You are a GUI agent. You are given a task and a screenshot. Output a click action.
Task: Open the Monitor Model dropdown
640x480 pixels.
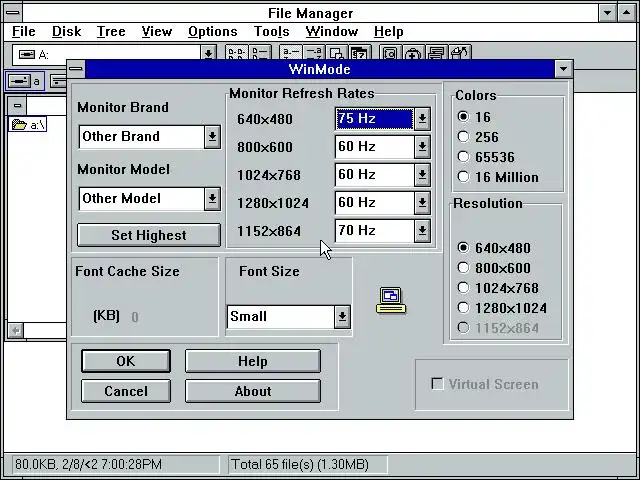212,198
